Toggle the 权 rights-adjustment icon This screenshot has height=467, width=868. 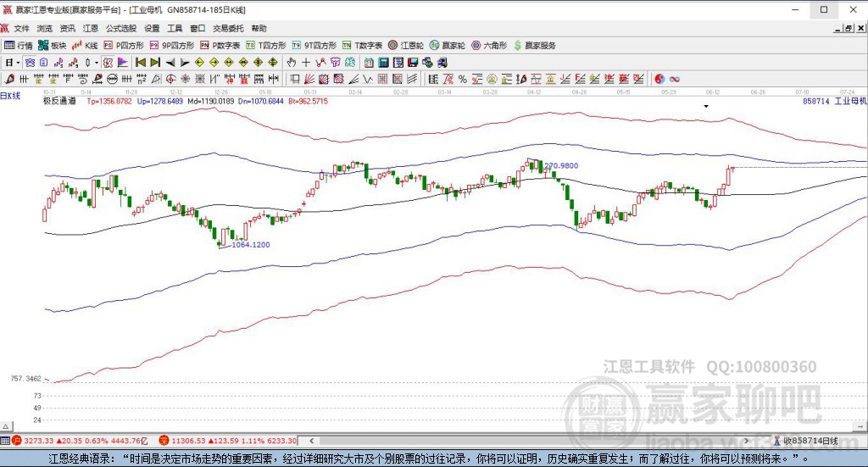pos(108,63)
